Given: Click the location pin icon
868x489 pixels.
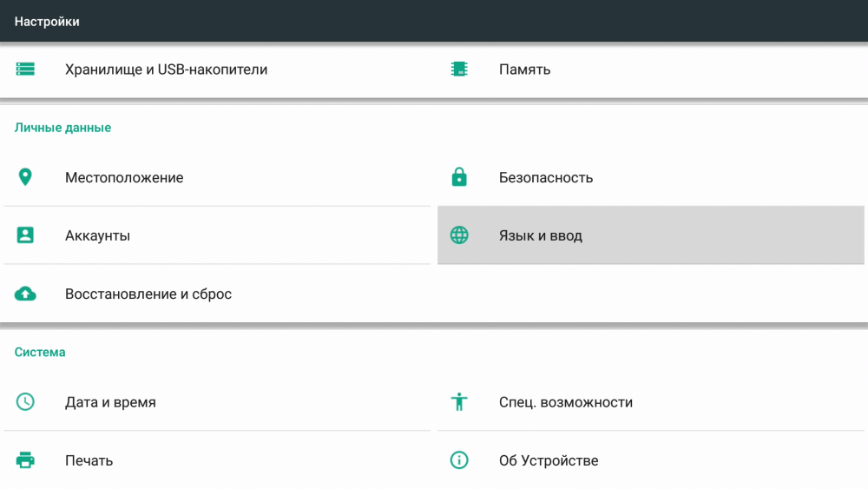Looking at the screenshot, I should 25,177.
